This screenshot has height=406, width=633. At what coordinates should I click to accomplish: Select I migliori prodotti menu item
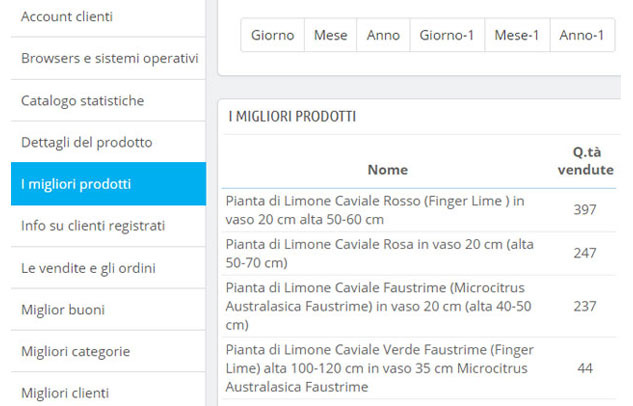coord(108,184)
